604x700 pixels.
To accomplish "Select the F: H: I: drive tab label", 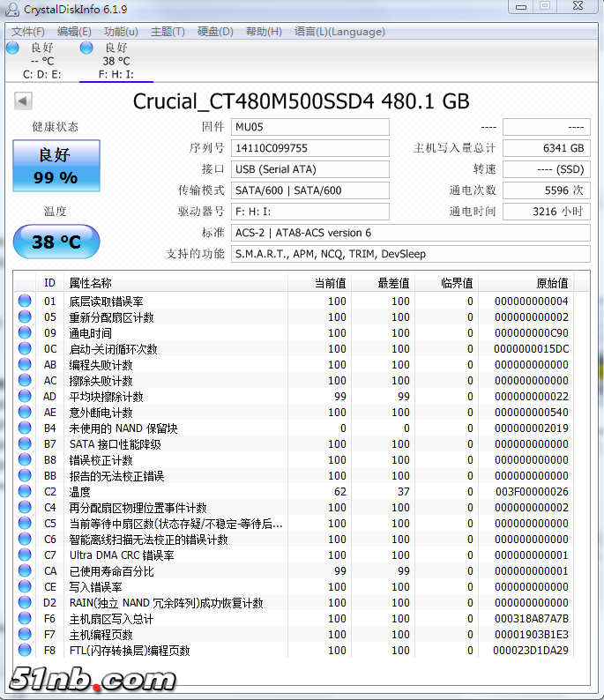I will [116, 74].
